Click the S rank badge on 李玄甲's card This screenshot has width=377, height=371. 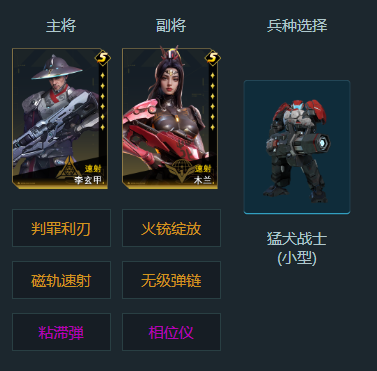(x=103, y=58)
